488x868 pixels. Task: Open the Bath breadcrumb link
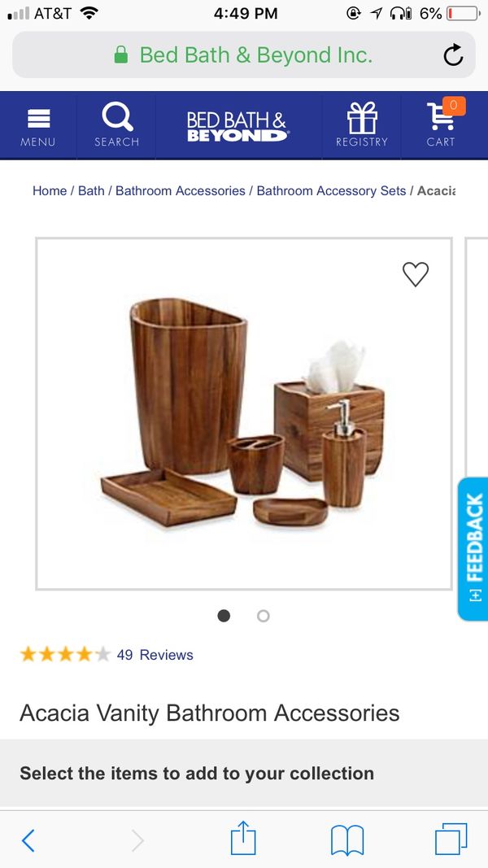tap(91, 191)
